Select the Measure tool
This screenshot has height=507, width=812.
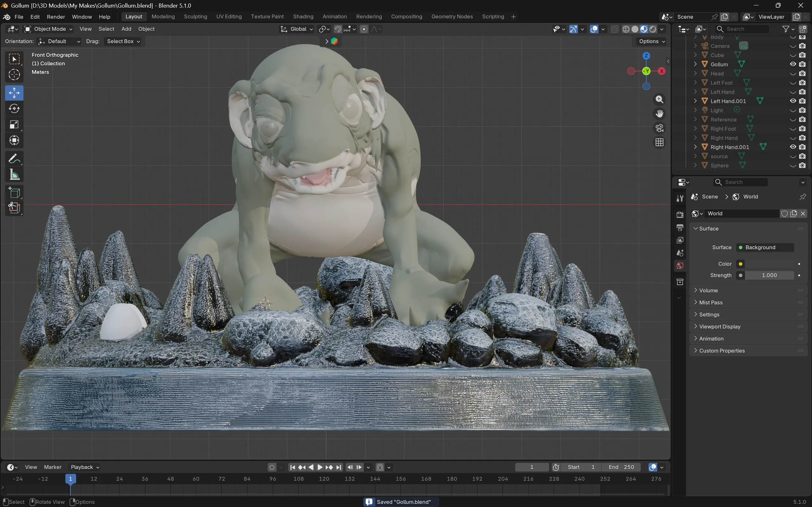pyautogui.click(x=14, y=175)
